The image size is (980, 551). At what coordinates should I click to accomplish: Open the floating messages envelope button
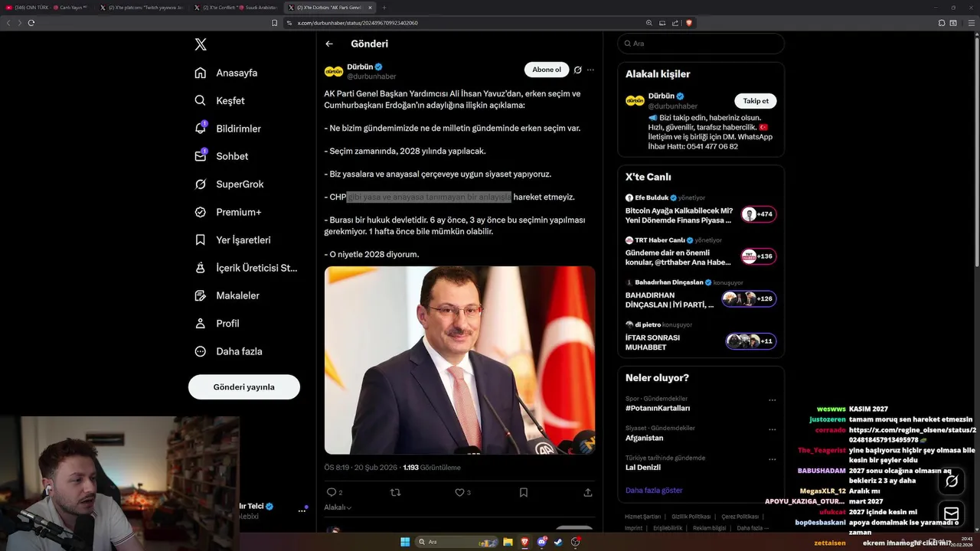point(952,514)
